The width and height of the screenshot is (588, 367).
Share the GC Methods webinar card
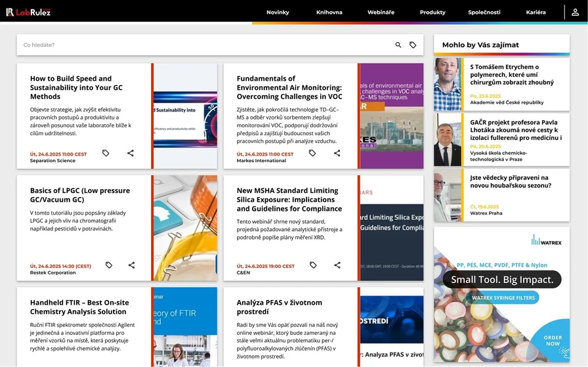131,153
